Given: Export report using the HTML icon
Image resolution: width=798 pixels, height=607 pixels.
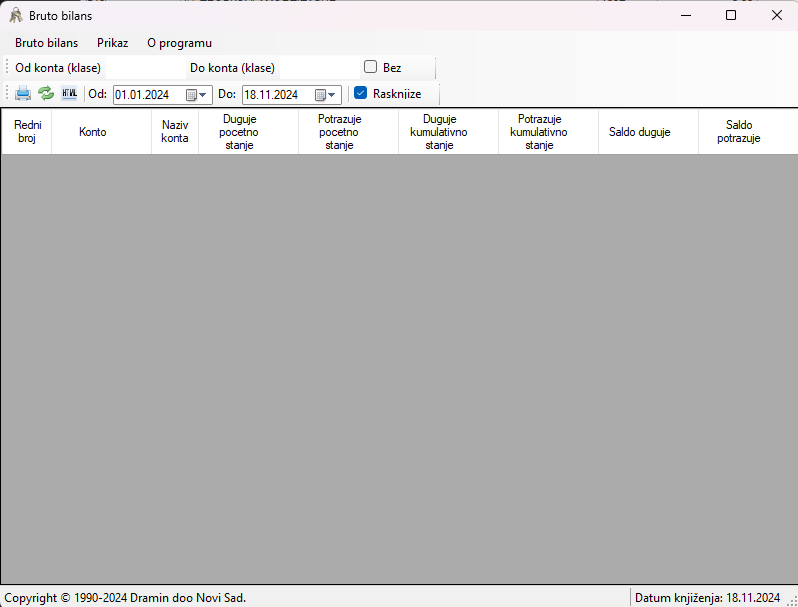Looking at the screenshot, I should click(x=69, y=94).
